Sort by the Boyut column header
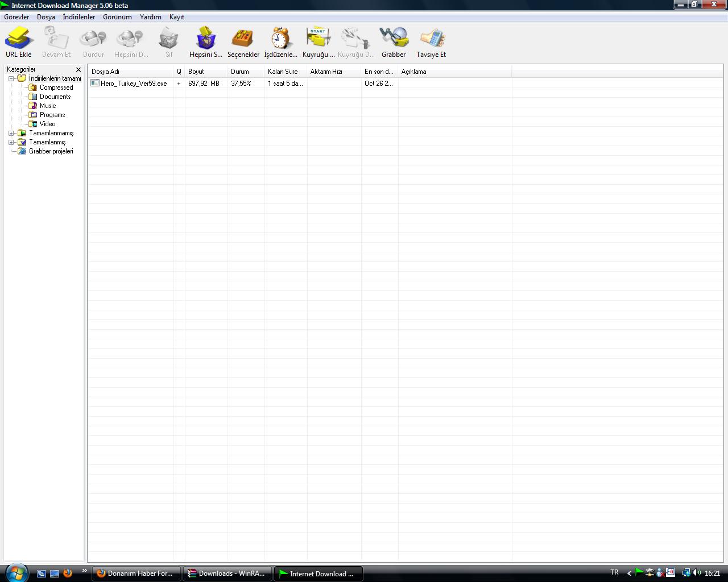The height and width of the screenshot is (582, 728). pyautogui.click(x=206, y=72)
